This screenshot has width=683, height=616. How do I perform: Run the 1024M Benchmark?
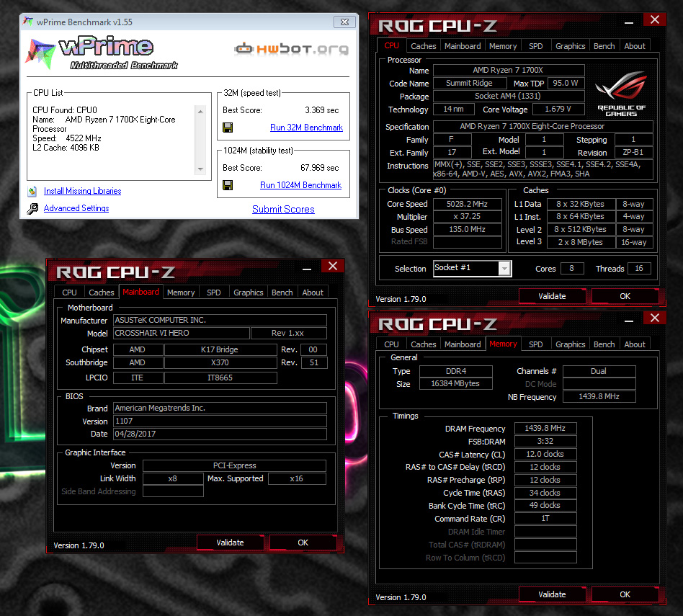coord(300,185)
